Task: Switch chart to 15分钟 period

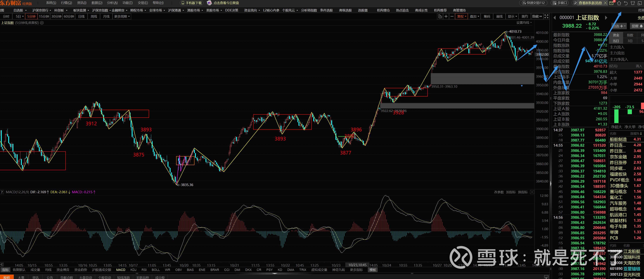Action: click(44, 17)
